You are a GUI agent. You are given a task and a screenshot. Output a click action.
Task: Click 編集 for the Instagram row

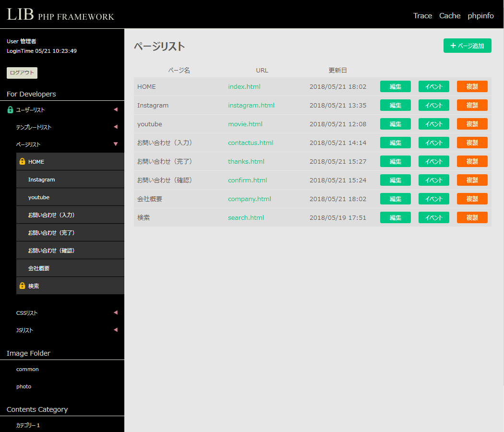tap(396, 105)
